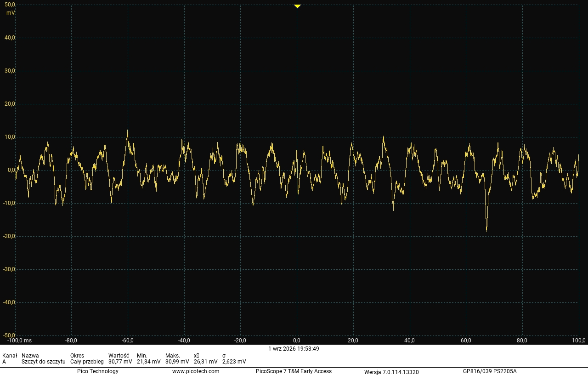
Task: Click the -40,0 voltage axis label
Action: (x=9, y=302)
